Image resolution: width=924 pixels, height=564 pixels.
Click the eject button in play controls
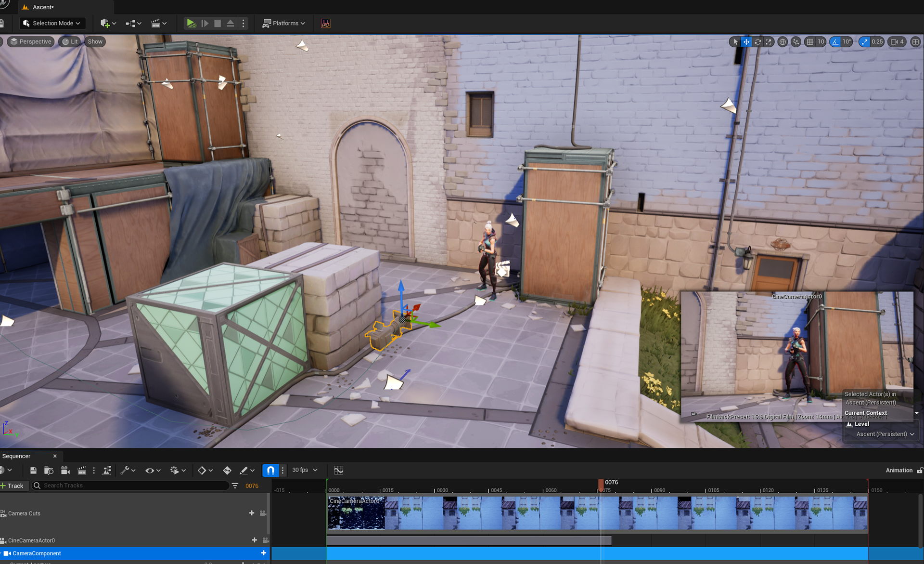tap(231, 23)
